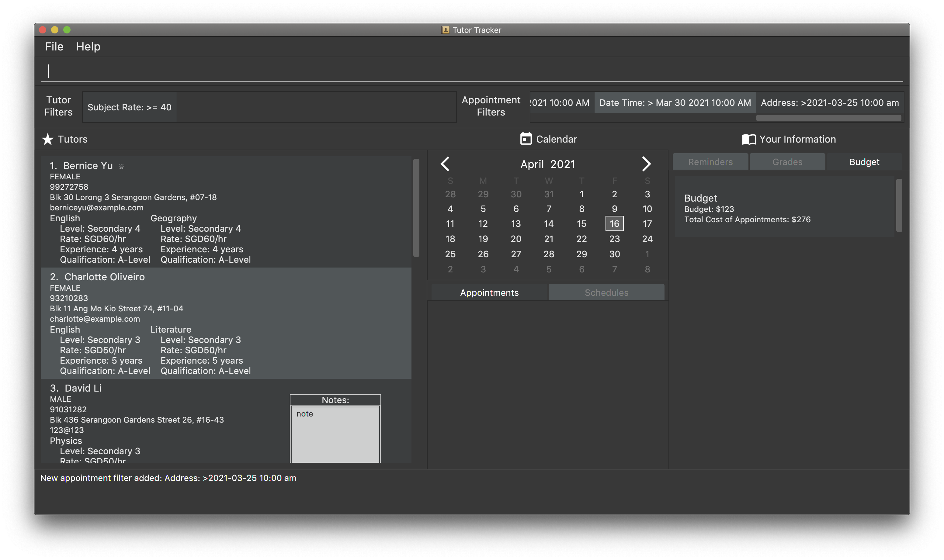Open the Help menu
The width and height of the screenshot is (944, 560).
[x=88, y=47]
